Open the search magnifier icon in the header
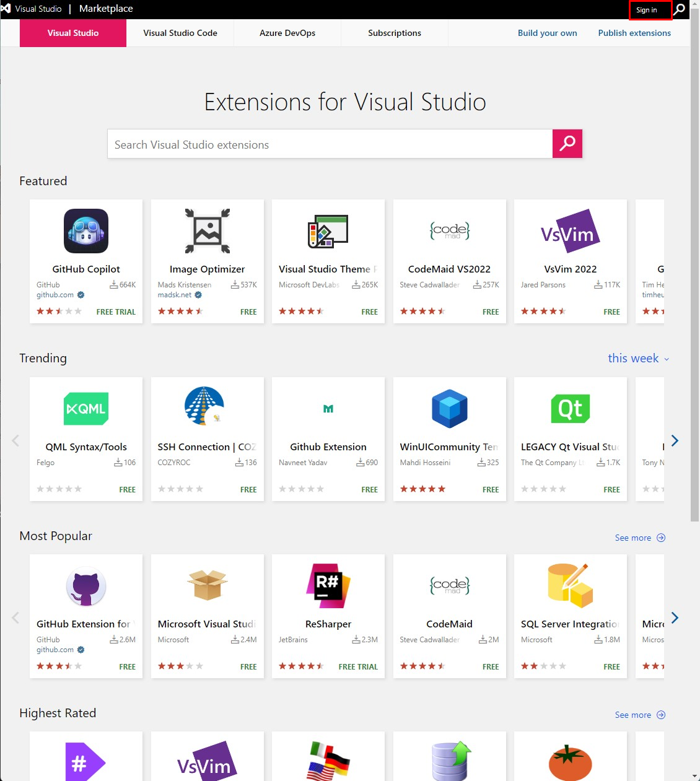The height and width of the screenshot is (781, 700). pyautogui.click(x=680, y=9)
